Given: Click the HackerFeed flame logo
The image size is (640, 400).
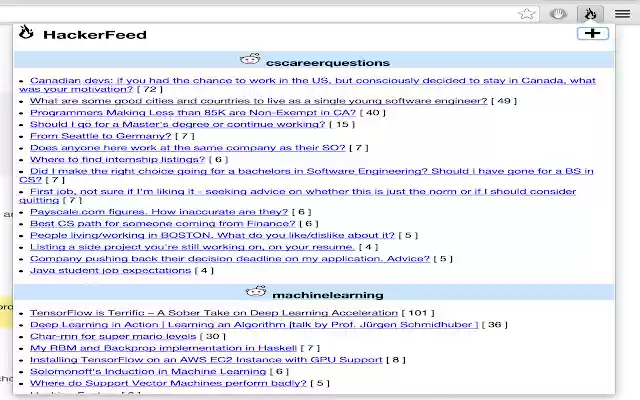Looking at the screenshot, I should (26, 32).
